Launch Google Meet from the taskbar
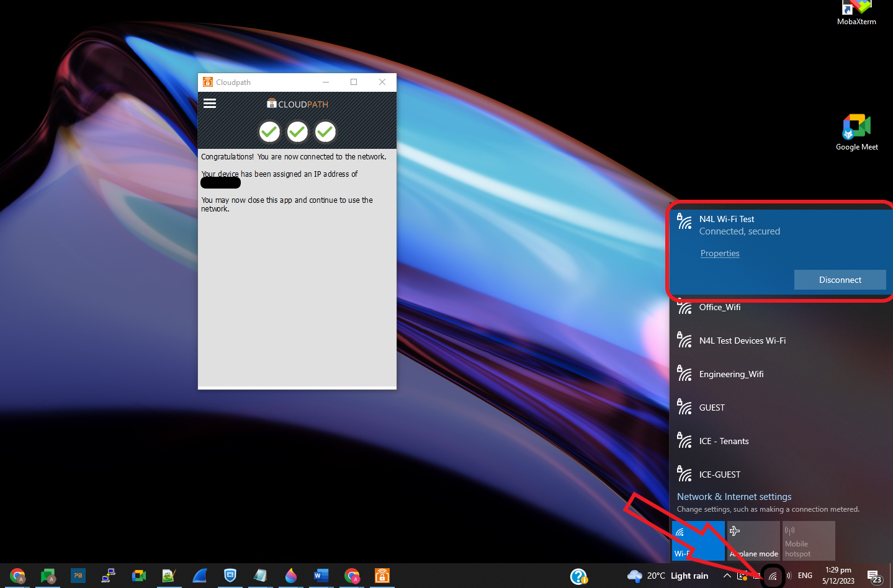This screenshot has width=893, height=588. click(x=138, y=576)
